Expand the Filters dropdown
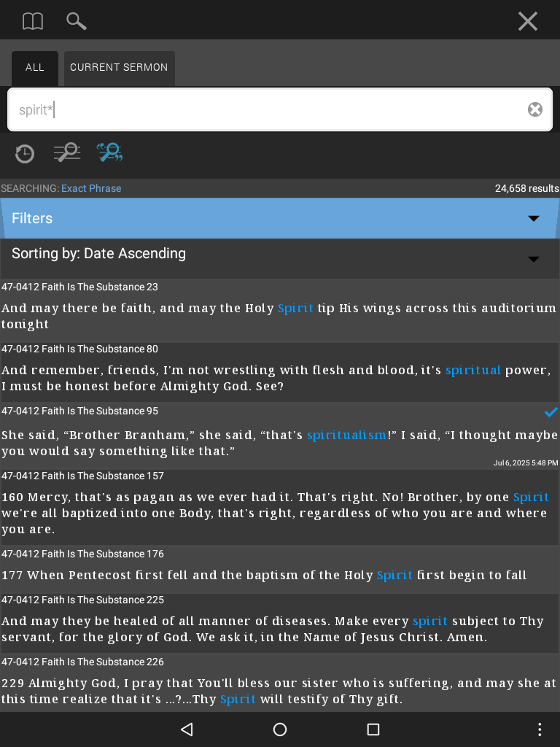This screenshot has height=747, width=560. point(280,218)
